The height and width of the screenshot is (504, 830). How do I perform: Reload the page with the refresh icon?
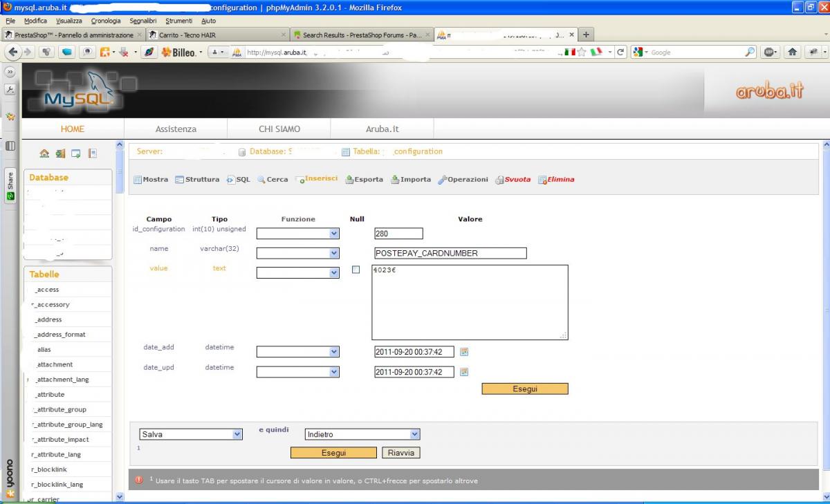[621, 52]
